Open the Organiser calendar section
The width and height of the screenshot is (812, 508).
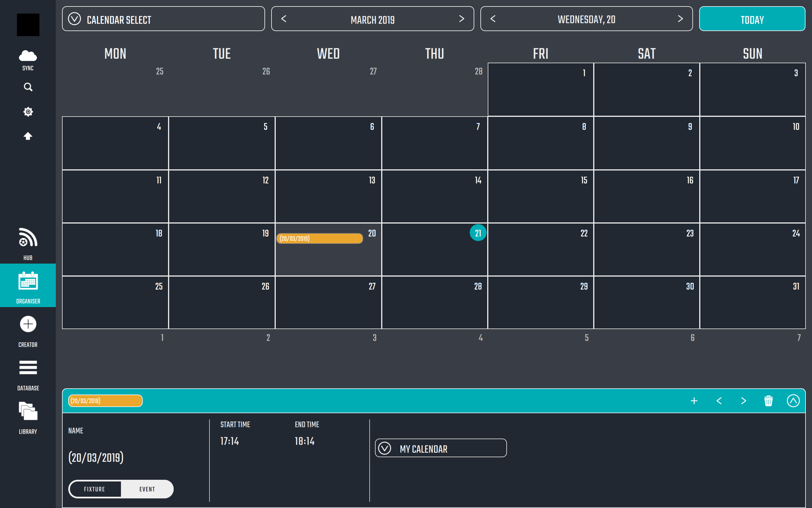[28, 286]
